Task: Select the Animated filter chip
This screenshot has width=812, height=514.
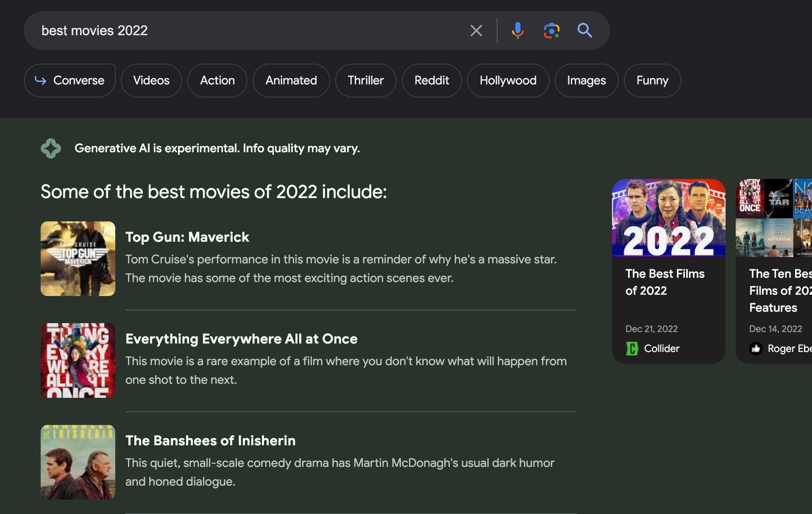Action: pyautogui.click(x=291, y=80)
